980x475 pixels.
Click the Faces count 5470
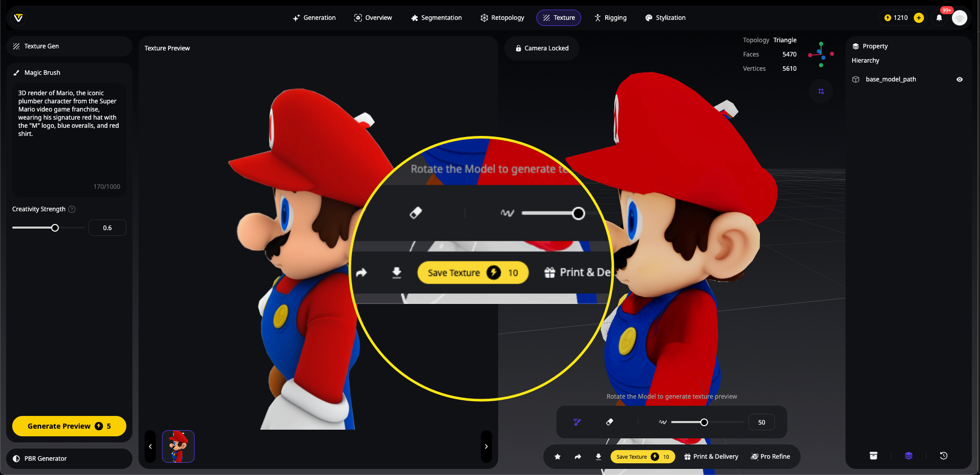[790, 54]
